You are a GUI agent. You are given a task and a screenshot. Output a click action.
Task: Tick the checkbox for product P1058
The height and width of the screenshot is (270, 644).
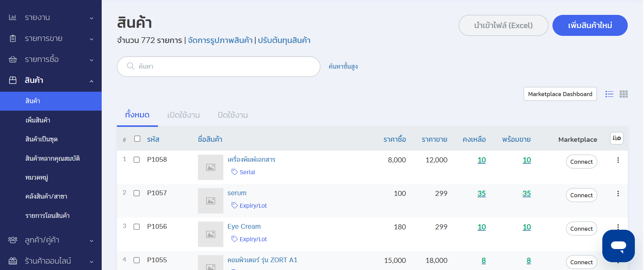(x=137, y=160)
